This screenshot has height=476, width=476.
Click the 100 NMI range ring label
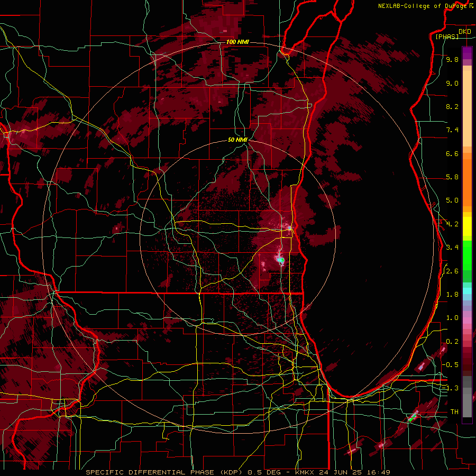[237, 42]
